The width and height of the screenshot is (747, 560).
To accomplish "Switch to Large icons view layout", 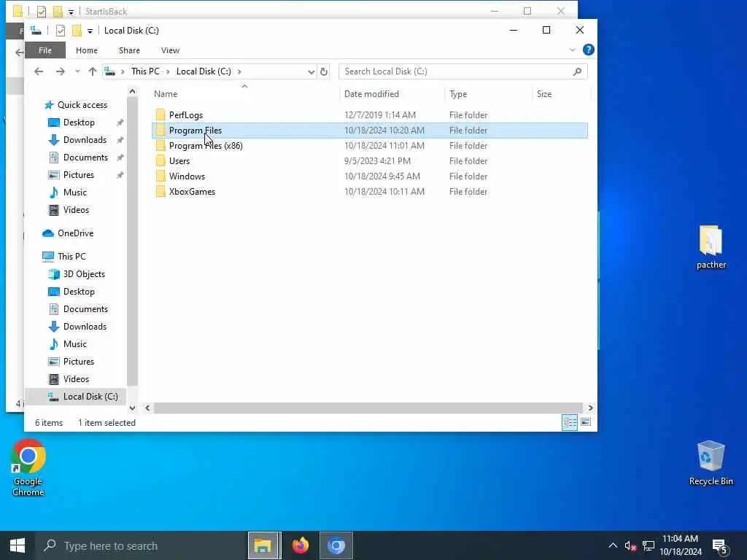I will point(586,422).
